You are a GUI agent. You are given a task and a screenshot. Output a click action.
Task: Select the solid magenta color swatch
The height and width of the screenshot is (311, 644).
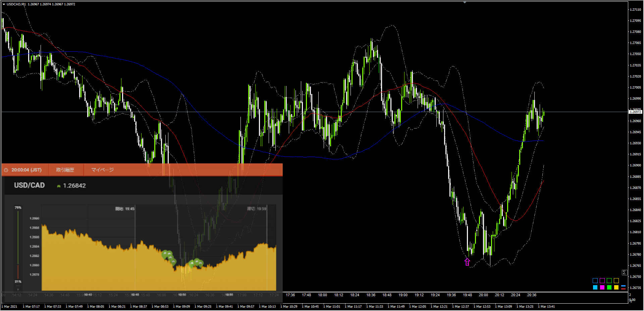(x=602, y=288)
